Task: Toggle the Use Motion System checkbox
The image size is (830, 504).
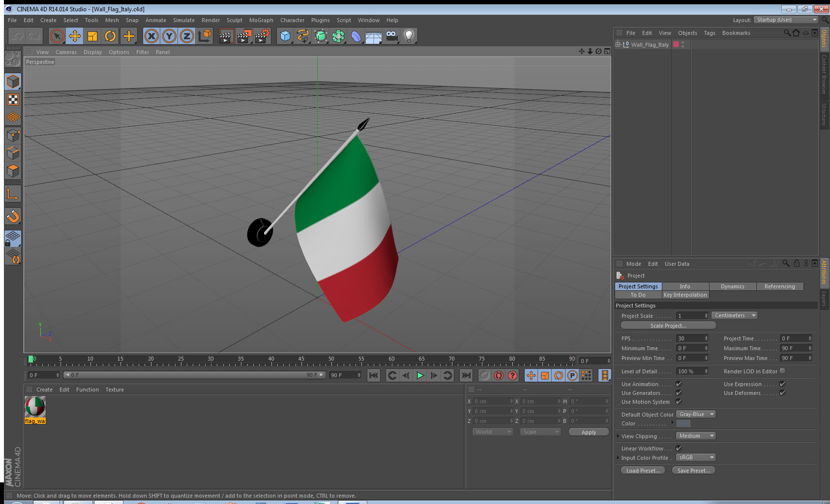Action: point(679,402)
